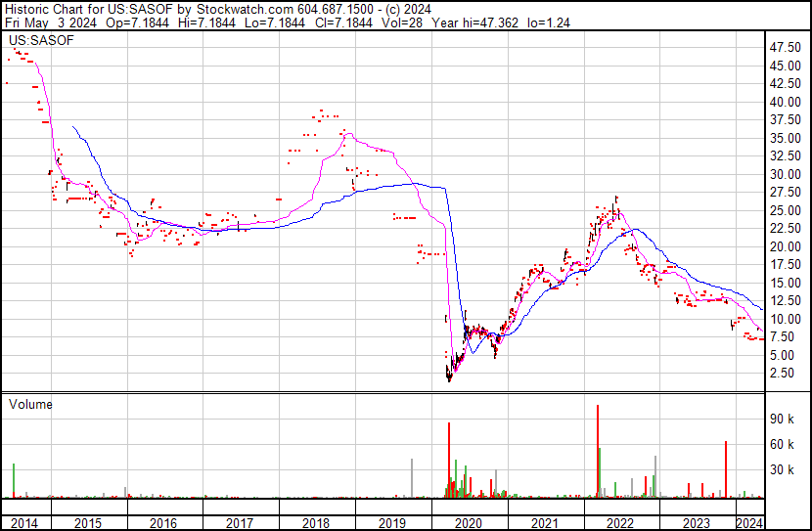Viewport: 812px width, 531px height.
Task: Select the 2021 year label
Action: (544, 523)
